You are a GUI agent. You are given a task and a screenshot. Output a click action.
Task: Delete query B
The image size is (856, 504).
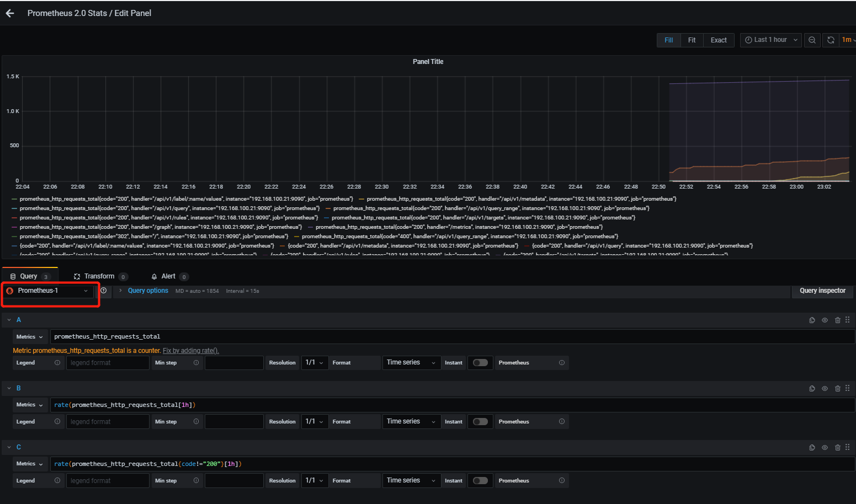838,388
